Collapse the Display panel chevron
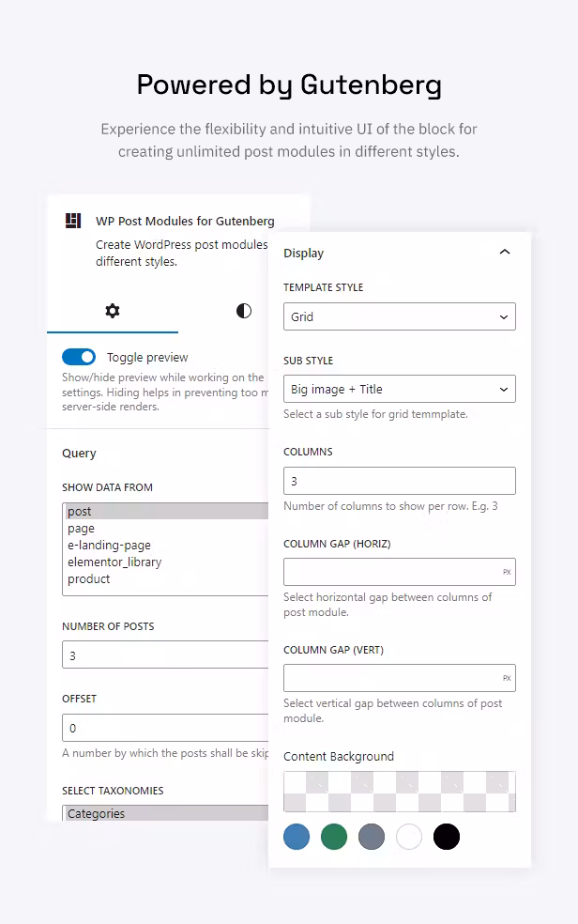 tap(505, 253)
